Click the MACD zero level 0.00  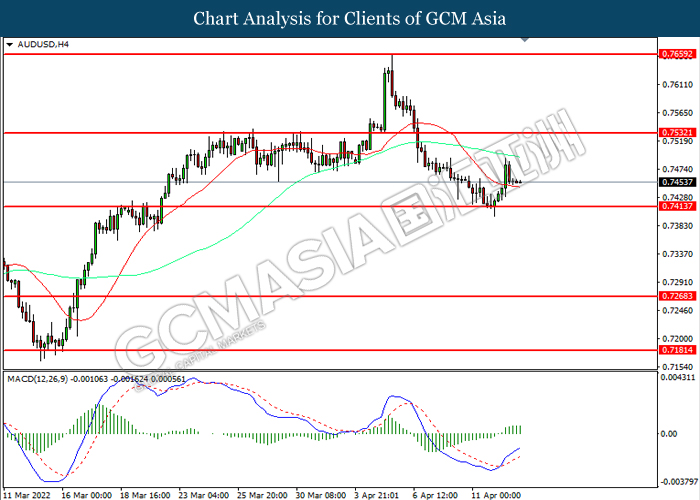tap(669, 434)
